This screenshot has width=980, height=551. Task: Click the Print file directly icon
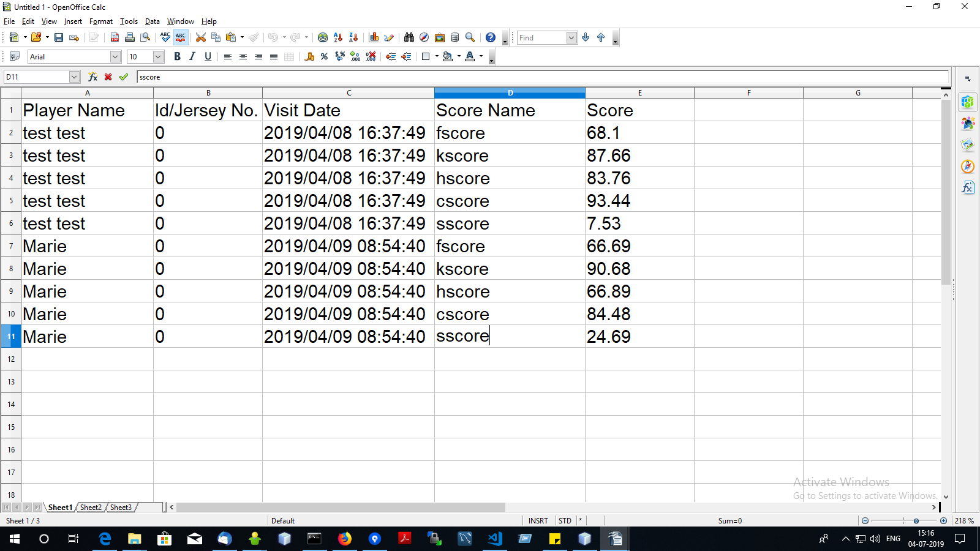coord(130,37)
